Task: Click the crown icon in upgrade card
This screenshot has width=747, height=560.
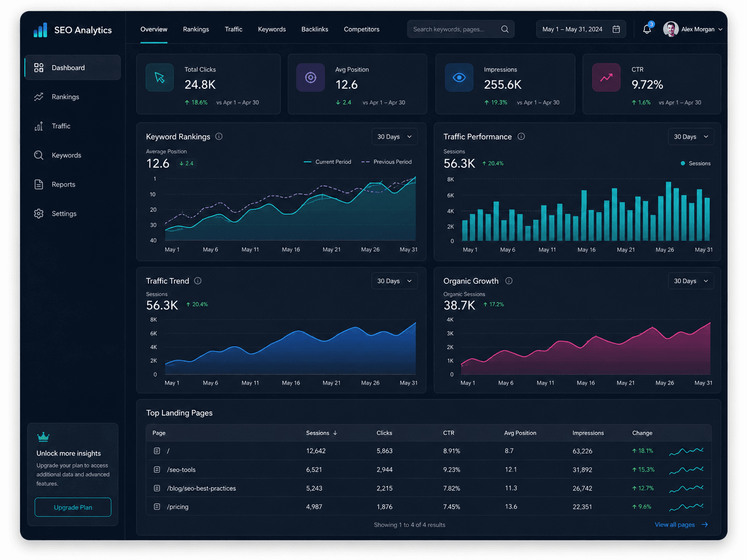Action: pos(43,437)
